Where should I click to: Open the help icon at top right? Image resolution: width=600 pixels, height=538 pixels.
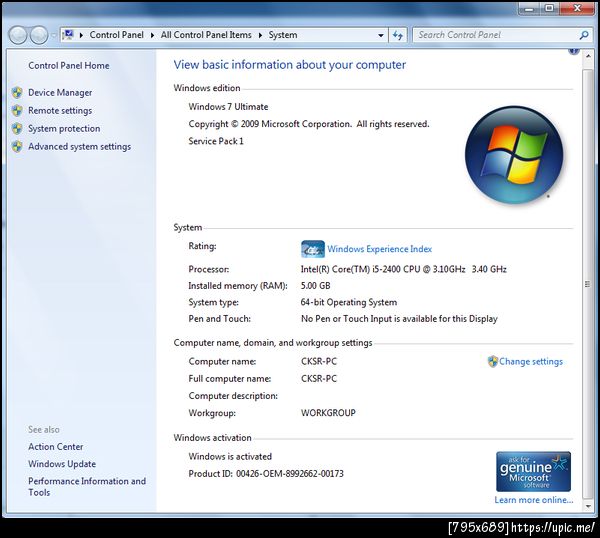574,51
